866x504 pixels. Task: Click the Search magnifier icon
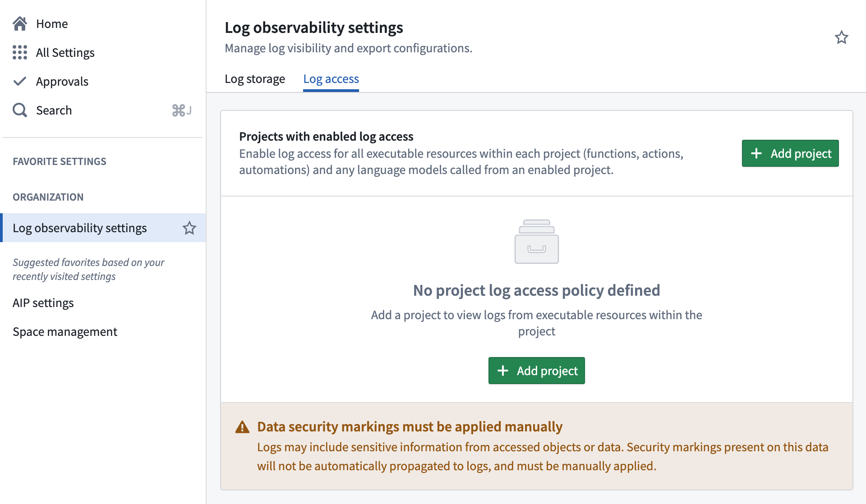coord(20,110)
